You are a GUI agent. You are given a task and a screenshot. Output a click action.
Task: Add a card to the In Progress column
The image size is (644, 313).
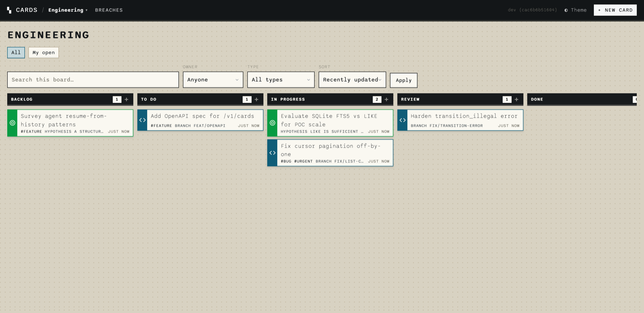click(386, 99)
